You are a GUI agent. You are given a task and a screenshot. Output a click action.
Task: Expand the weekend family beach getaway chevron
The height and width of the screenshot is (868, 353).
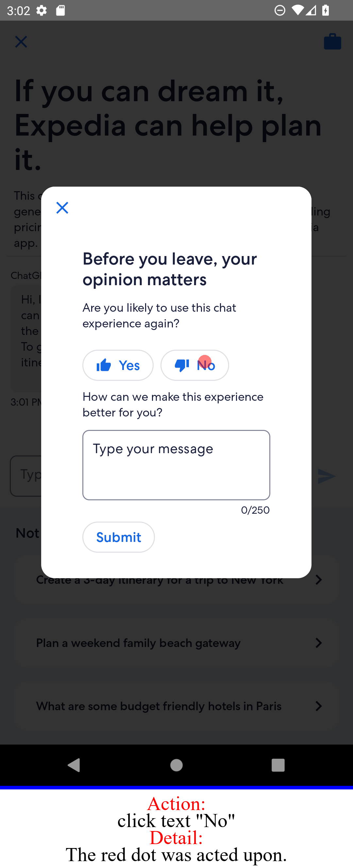pyautogui.click(x=318, y=643)
